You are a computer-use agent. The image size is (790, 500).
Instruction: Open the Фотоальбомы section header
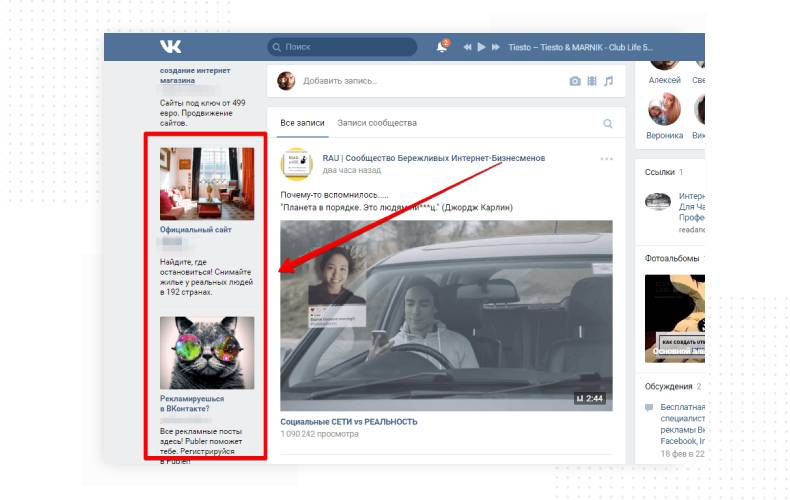coord(672,258)
